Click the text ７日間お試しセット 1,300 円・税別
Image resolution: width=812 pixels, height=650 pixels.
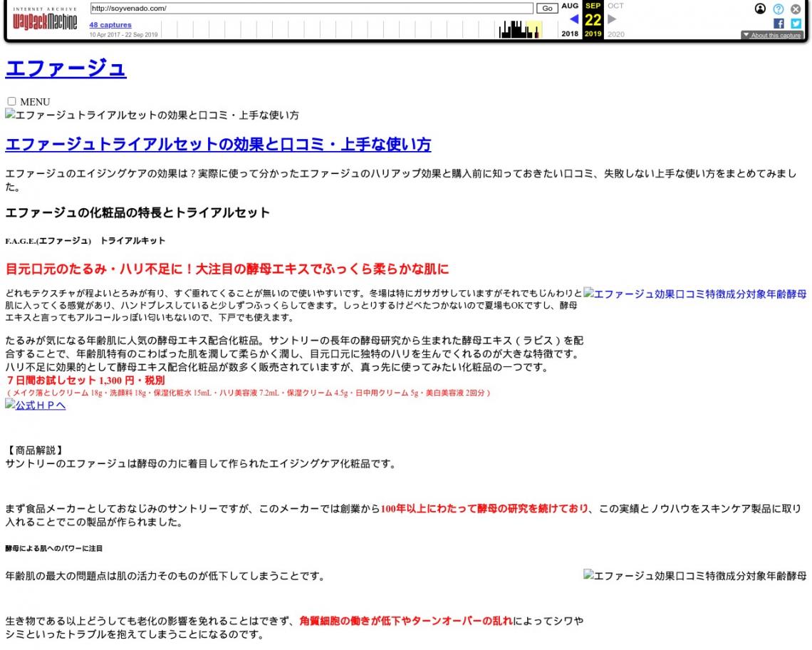click(x=85, y=381)
